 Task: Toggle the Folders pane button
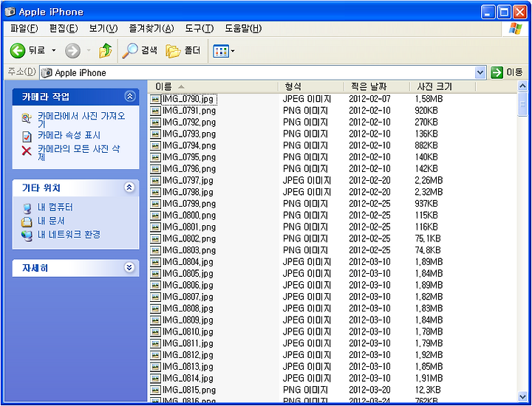[x=183, y=51]
